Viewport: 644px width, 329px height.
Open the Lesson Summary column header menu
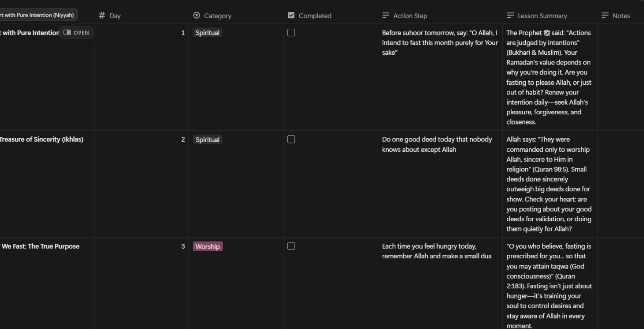tap(542, 15)
